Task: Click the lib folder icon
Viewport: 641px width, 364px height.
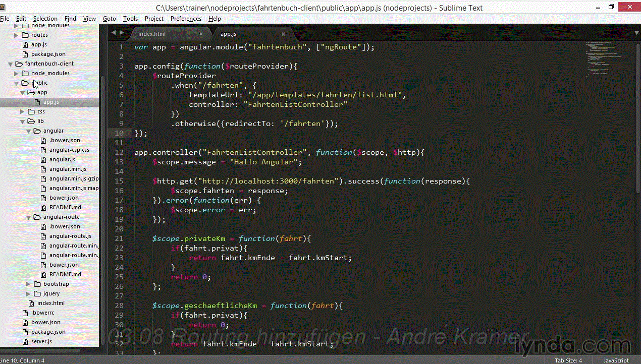Action: pos(31,121)
